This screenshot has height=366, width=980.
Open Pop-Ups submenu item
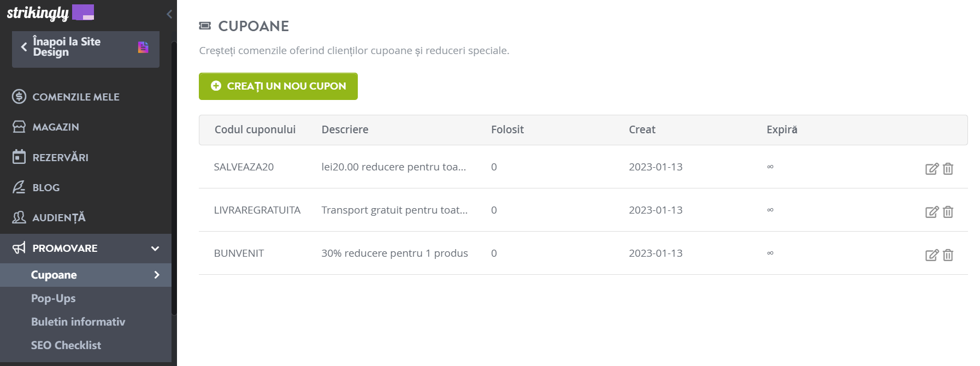53,298
